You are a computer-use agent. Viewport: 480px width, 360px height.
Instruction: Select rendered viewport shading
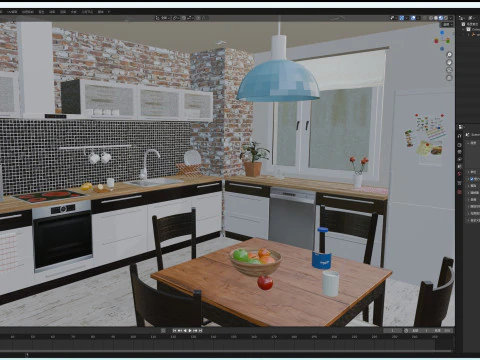pos(446,18)
